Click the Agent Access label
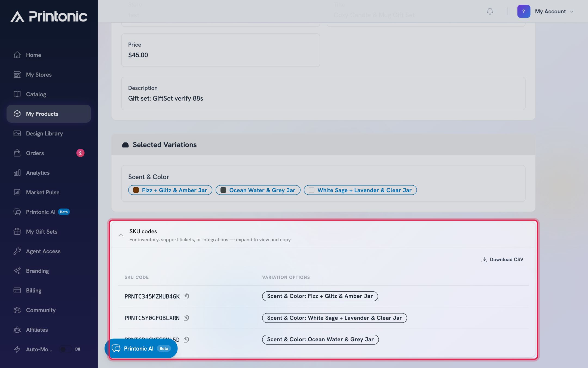The width and height of the screenshot is (588, 368). click(43, 251)
